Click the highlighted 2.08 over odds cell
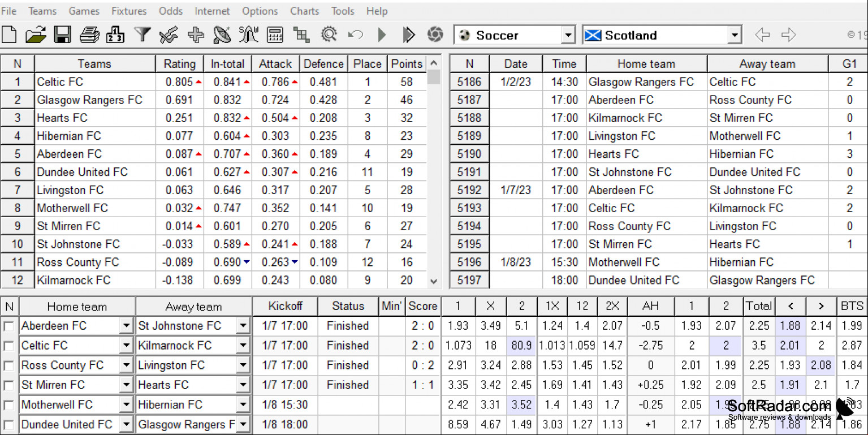Screen dimensions: 868x435 click(821, 365)
